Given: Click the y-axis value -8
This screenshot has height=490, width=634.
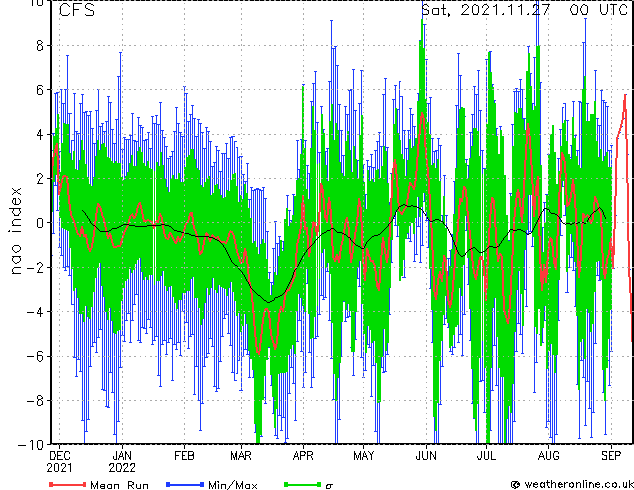Looking at the screenshot, I should click(34, 401).
